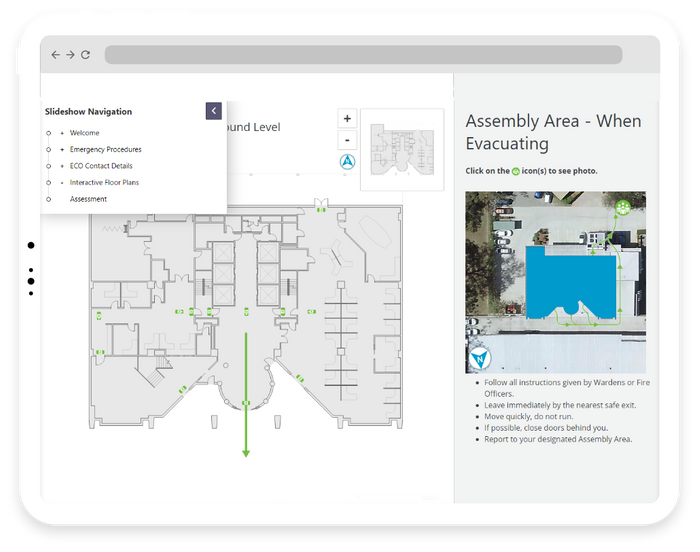This screenshot has height=552, width=700.
Task: Select the Welcome radio circle
Action: click(49, 133)
